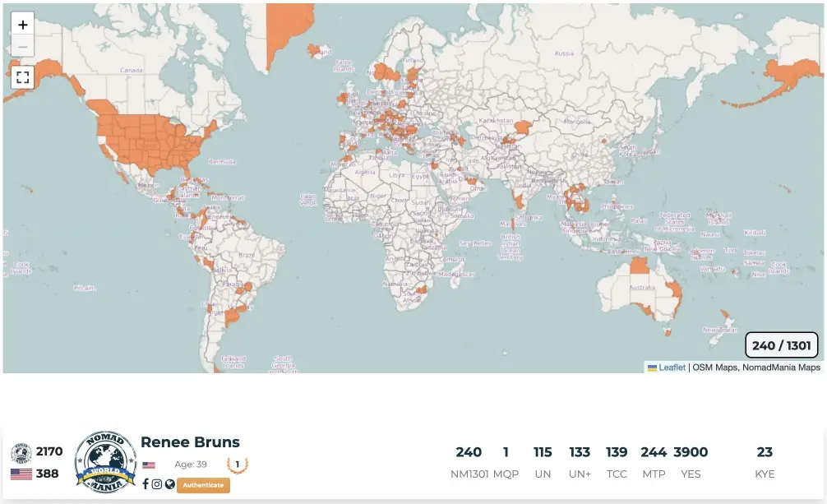This screenshot has height=504, width=827.
Task: Click the NomadMania world rank badge icon
Action: [21, 453]
